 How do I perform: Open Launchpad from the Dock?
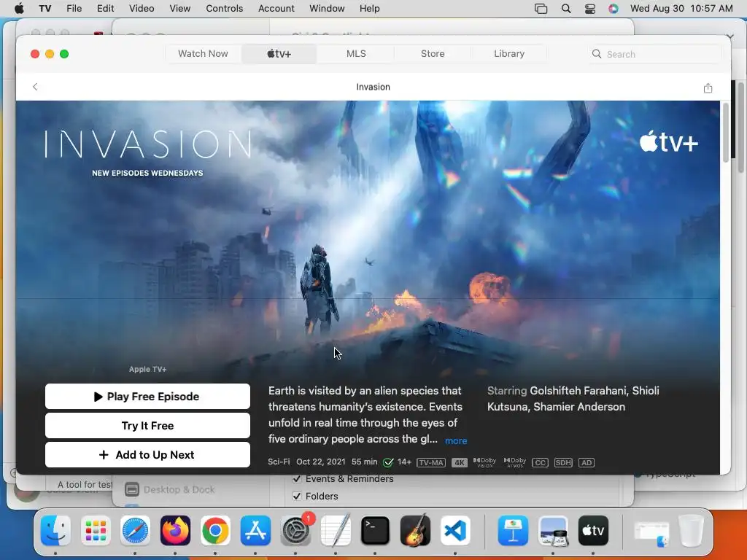(96, 530)
